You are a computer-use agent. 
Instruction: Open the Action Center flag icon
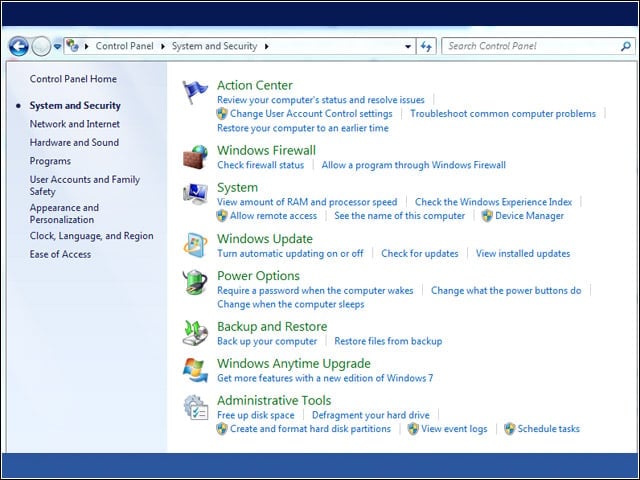point(195,92)
